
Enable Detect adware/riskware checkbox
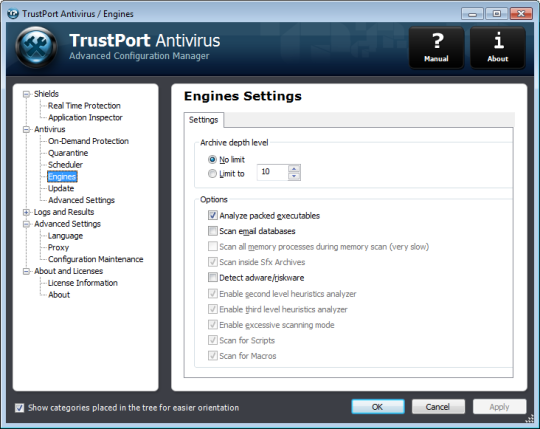pos(213,277)
